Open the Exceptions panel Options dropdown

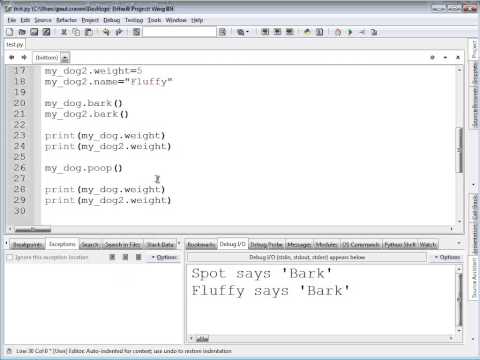pos(164,257)
